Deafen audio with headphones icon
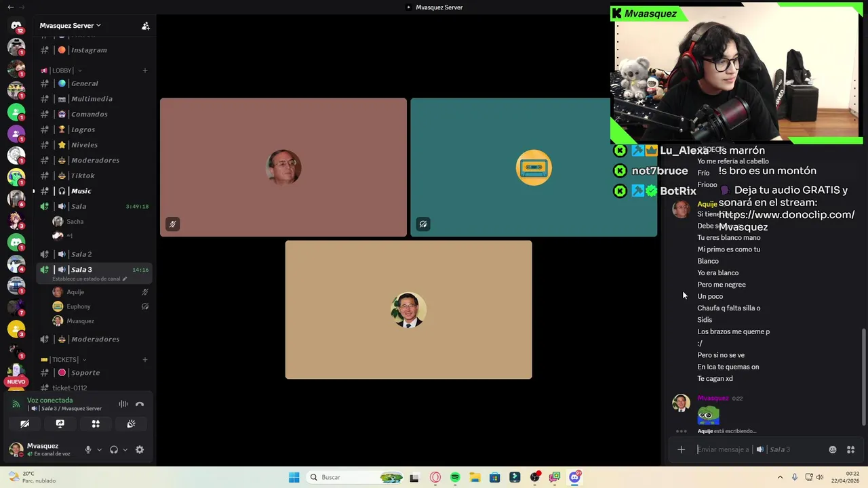The image size is (868, 488). click(114, 449)
